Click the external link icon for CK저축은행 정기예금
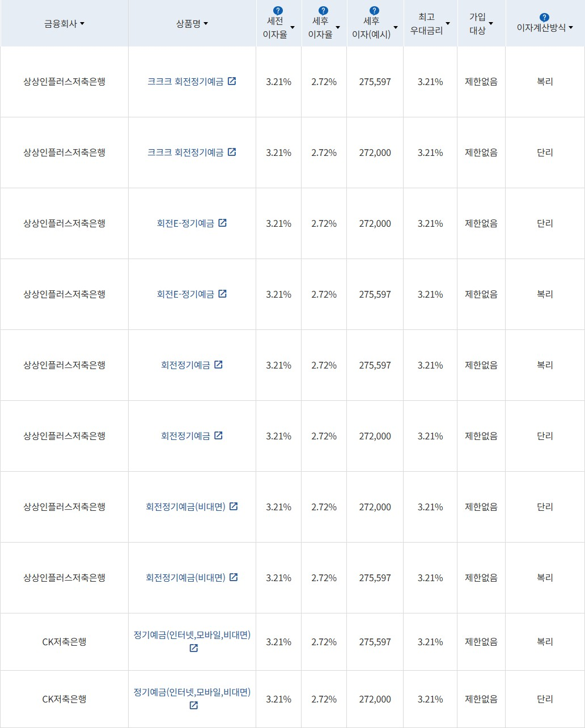The image size is (585, 728). [x=194, y=649]
